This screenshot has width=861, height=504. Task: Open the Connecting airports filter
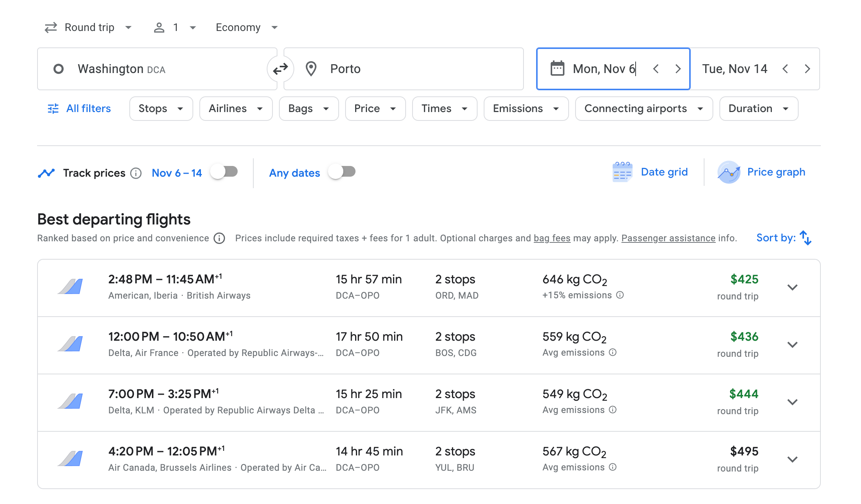tap(643, 109)
